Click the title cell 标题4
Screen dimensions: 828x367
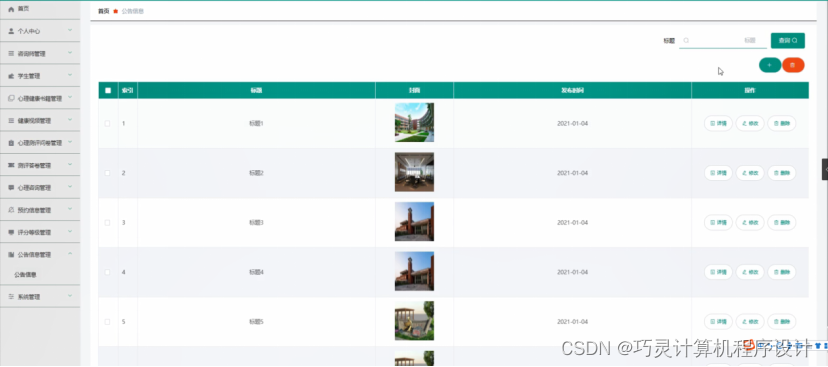[256, 272]
